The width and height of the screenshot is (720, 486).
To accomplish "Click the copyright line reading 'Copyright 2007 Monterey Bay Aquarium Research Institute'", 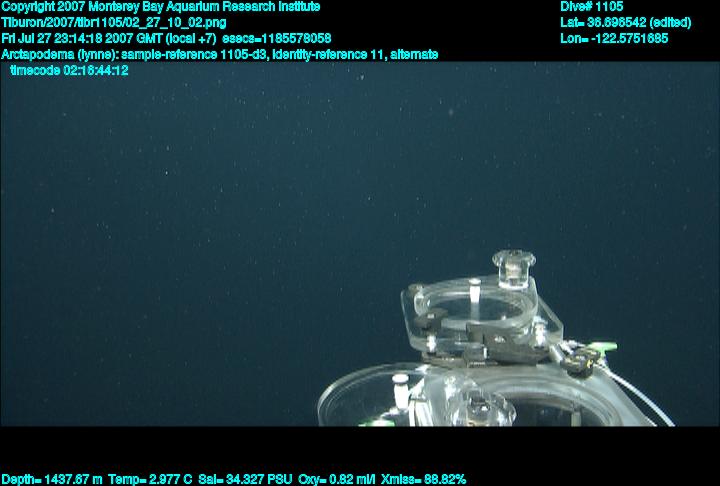I will click(161, 7).
